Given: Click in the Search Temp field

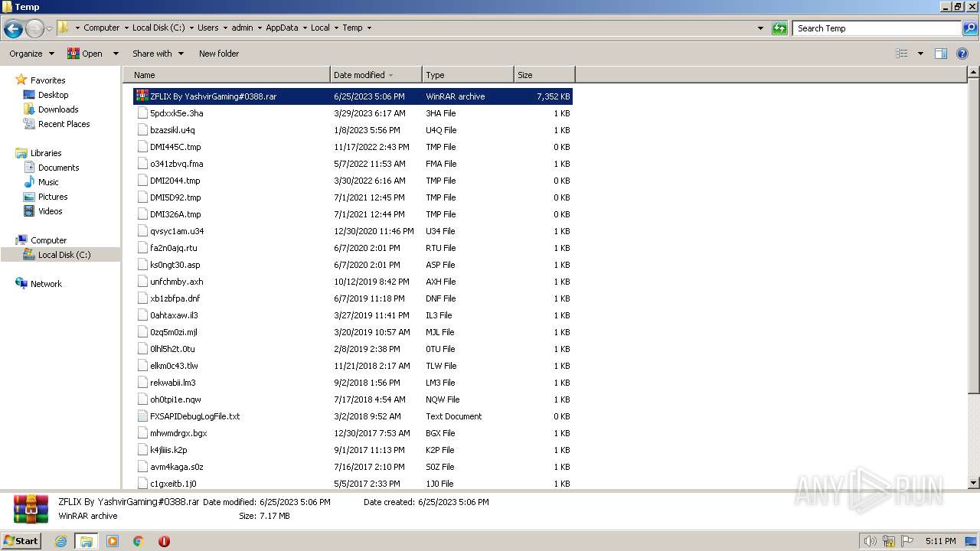Looking at the screenshot, I should point(877,28).
